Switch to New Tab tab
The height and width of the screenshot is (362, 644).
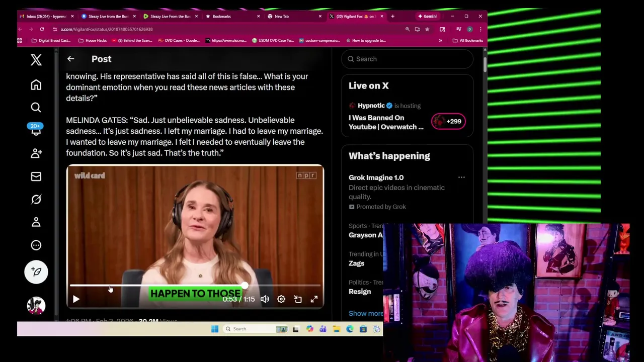pos(294,16)
